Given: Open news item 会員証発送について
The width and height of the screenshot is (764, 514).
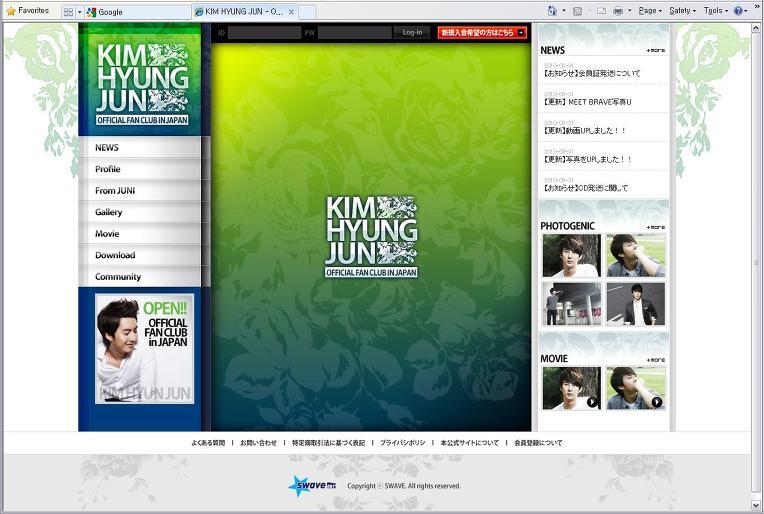Looking at the screenshot, I should (x=592, y=73).
